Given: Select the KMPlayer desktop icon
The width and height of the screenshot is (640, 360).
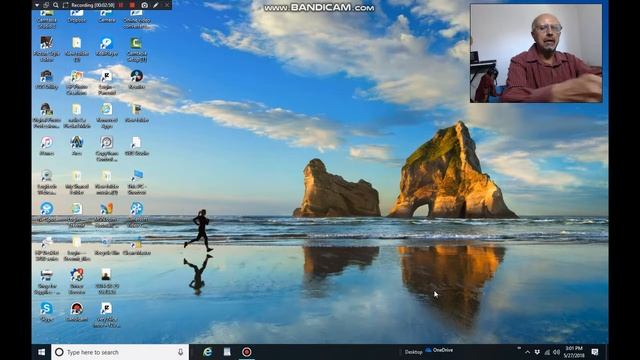Looking at the screenshot, I should (107, 46).
